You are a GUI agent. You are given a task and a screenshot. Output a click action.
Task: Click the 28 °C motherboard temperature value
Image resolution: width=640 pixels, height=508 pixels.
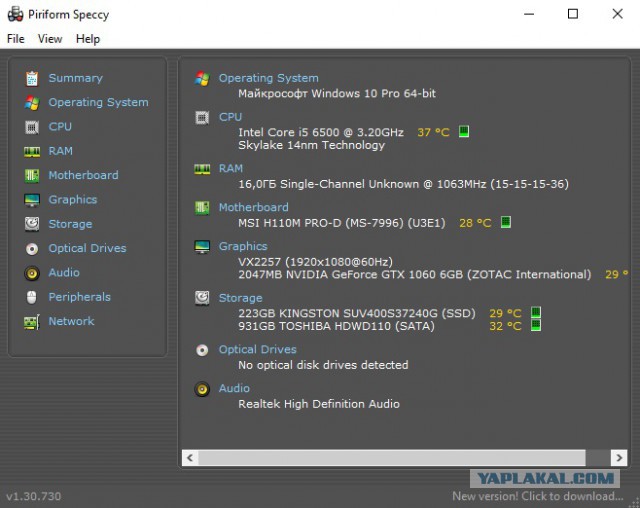(475, 223)
